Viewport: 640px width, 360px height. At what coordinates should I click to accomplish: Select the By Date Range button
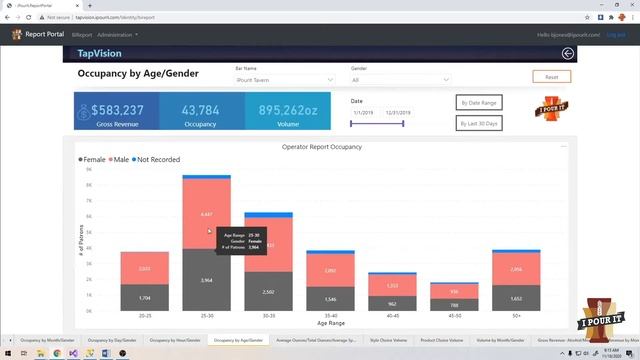click(x=479, y=103)
